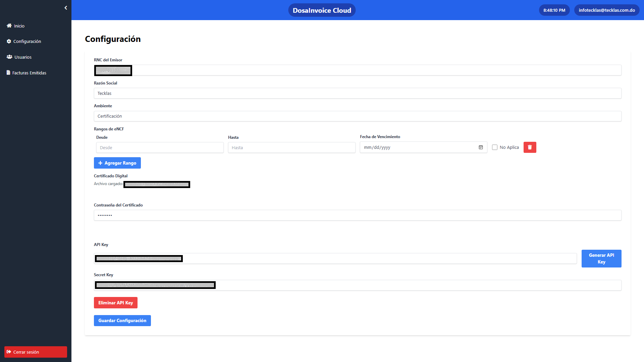Image resolution: width=644 pixels, height=362 pixels.
Task: Click Guardar Configuración button
Action: pyautogui.click(x=122, y=320)
